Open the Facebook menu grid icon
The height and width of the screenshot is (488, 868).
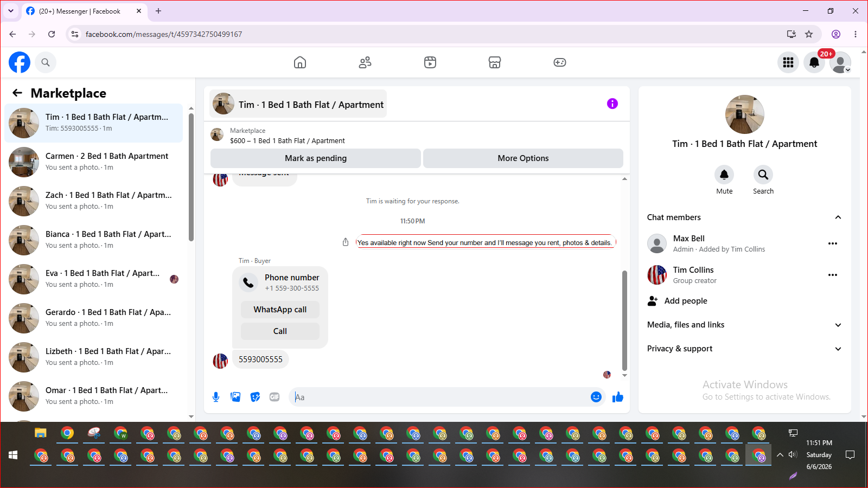click(788, 62)
